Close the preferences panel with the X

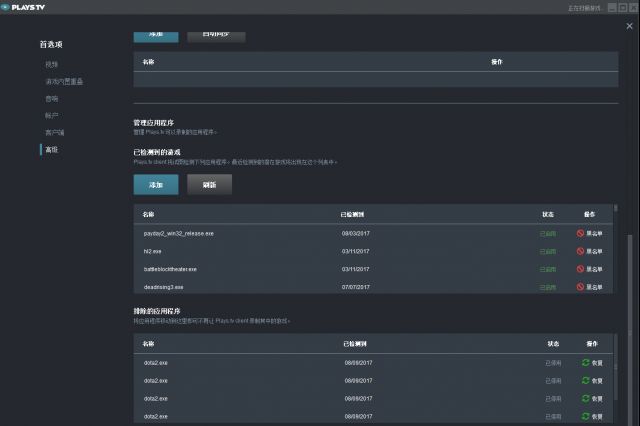pyautogui.click(x=629, y=26)
